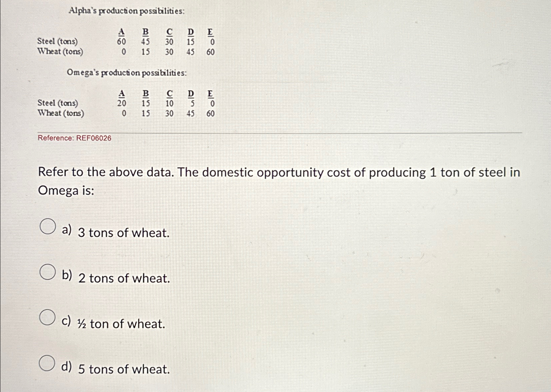Click the Wheat (tons) row label in Omega's table
This screenshot has height=392, width=551.
pos(61,113)
